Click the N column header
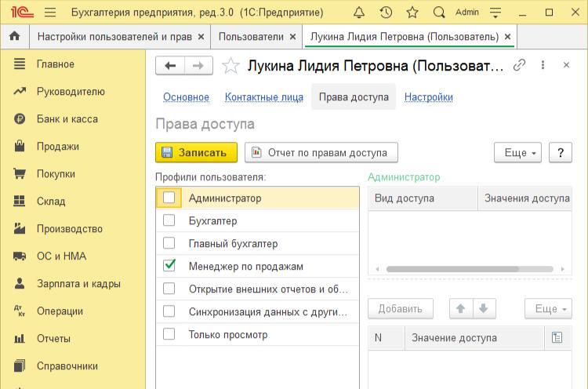Image resolution: width=588 pixels, height=389 pixels. (387, 337)
